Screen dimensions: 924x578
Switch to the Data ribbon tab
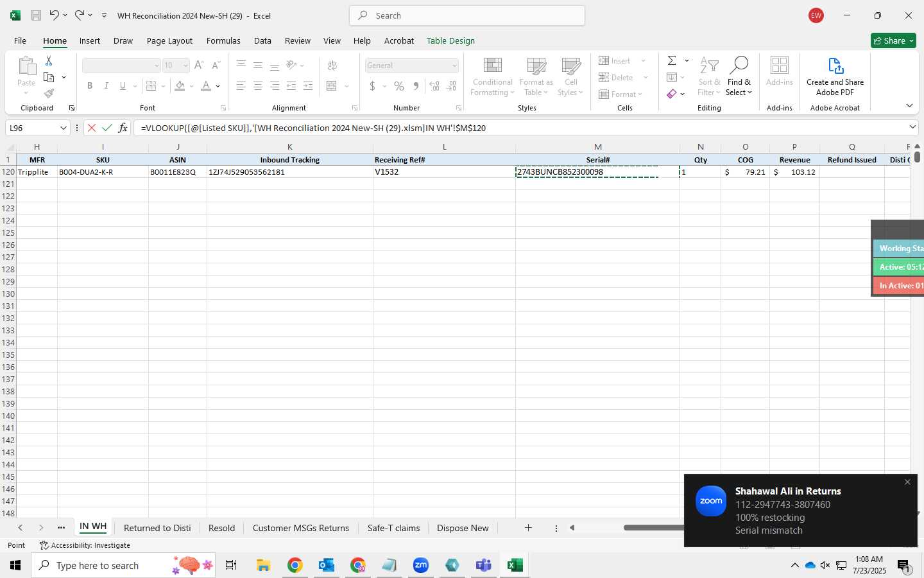[x=262, y=40]
